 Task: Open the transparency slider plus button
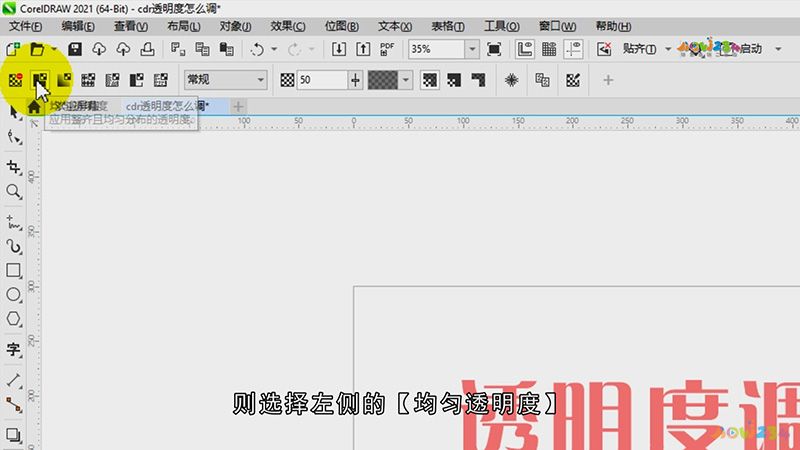tap(355, 80)
